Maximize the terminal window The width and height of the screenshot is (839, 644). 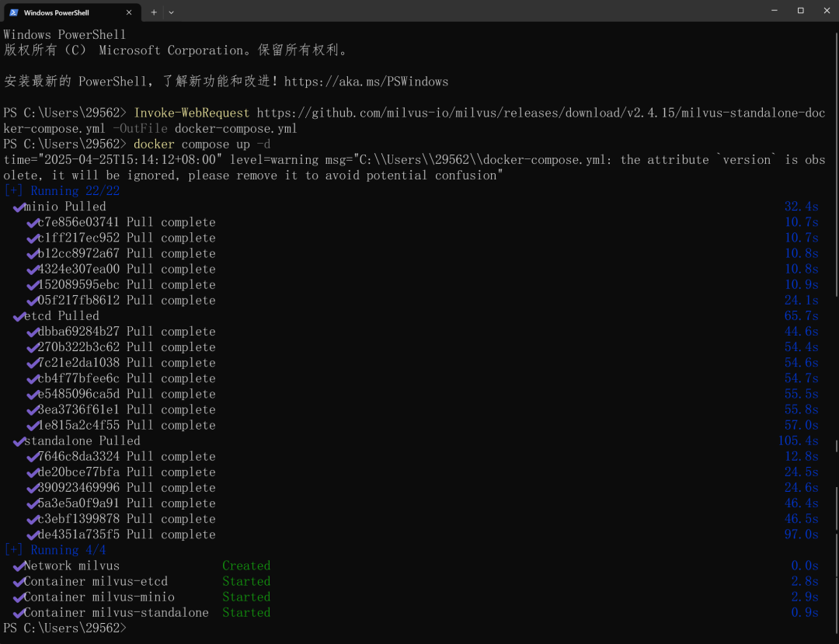[x=800, y=11]
